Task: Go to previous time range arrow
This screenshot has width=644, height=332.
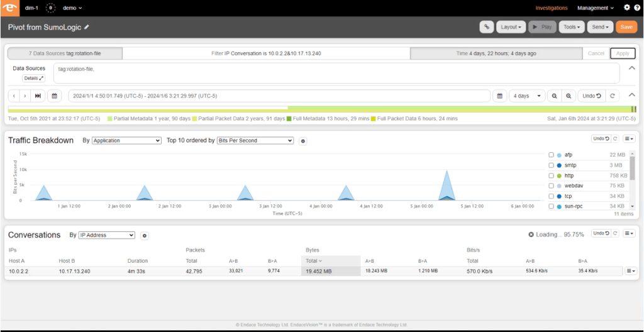Action: coord(14,96)
